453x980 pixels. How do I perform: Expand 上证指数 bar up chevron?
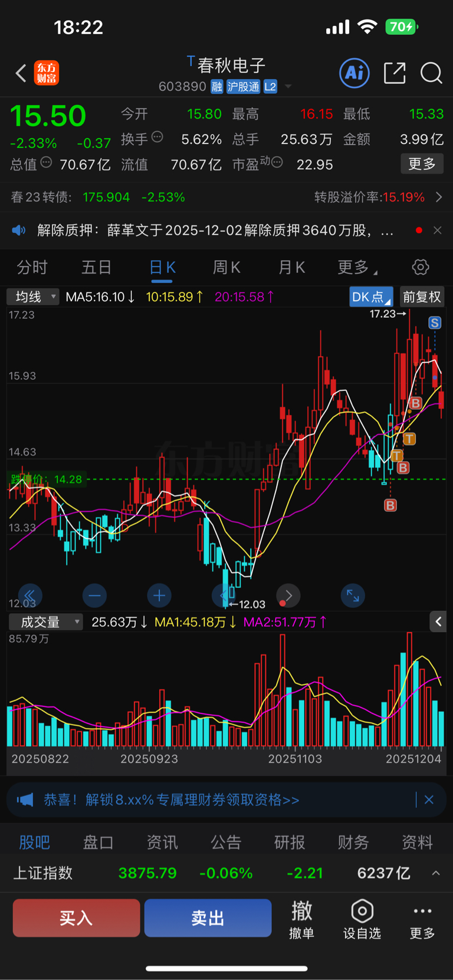coord(436,873)
